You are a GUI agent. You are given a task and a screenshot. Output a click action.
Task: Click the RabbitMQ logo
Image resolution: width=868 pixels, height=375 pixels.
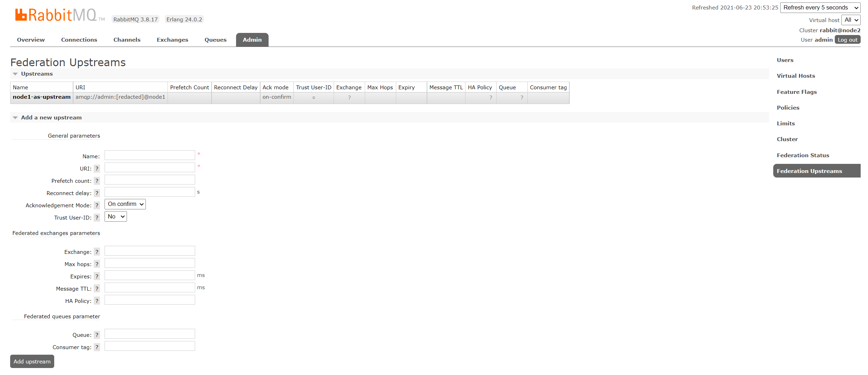coord(59,15)
